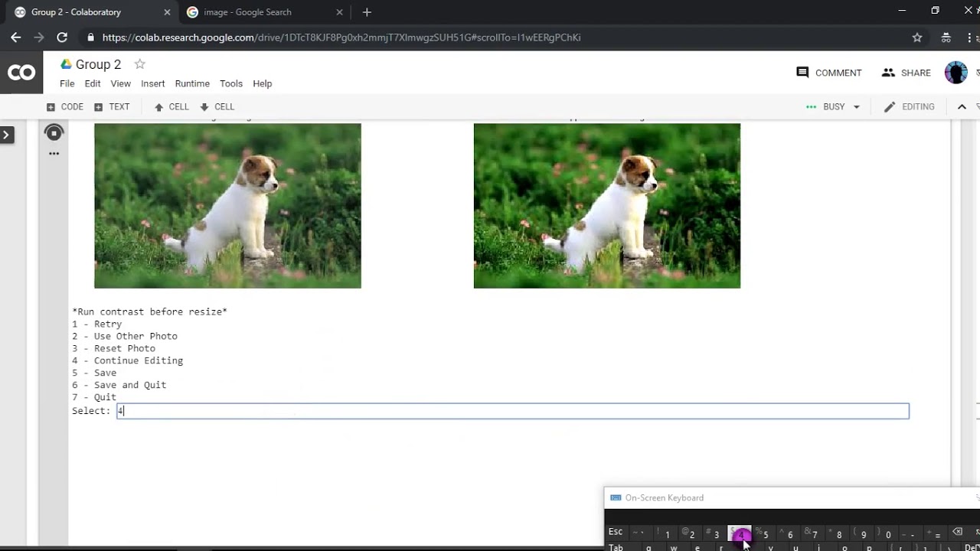Click the right puppy output image
This screenshot has width=980, height=551.
[607, 206]
